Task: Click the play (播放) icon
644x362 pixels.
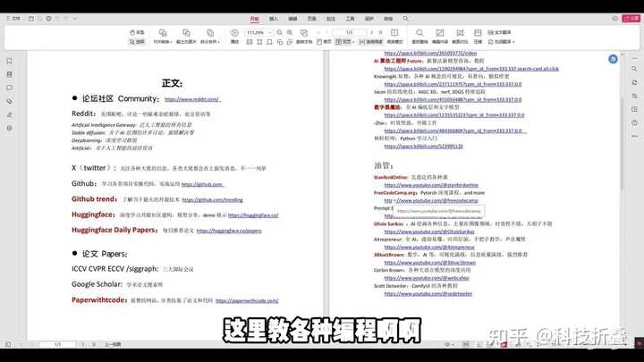Action: click(x=234, y=33)
